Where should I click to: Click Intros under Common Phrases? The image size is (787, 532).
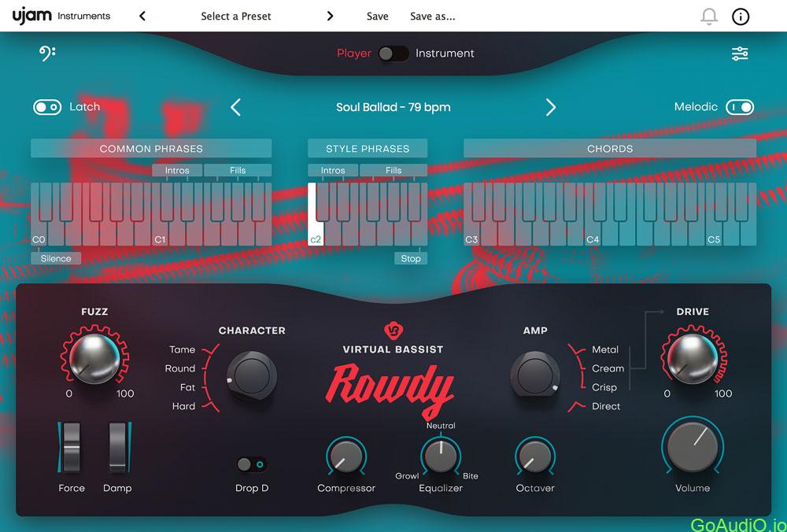(x=177, y=170)
